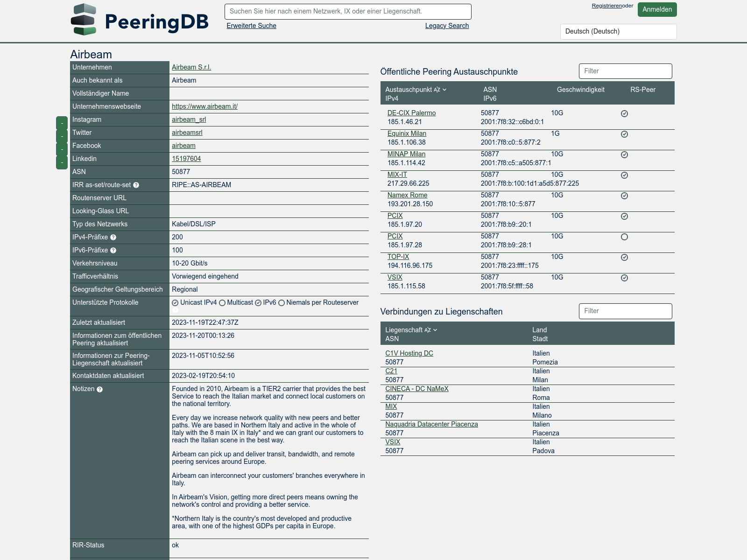Click green minus button beside Facebook row
Image resolution: width=747 pixels, height=560 pixels.
coord(62,149)
